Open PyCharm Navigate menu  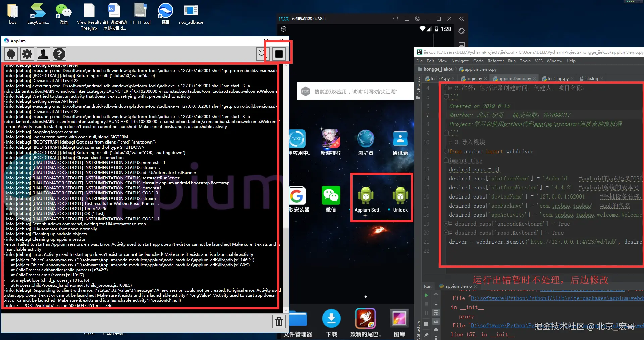[x=460, y=61]
